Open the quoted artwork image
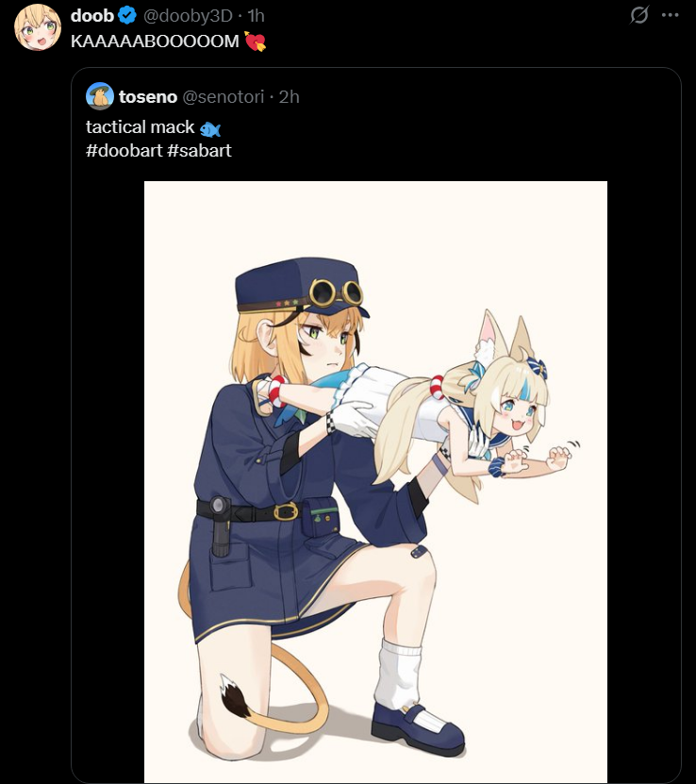 [375, 481]
